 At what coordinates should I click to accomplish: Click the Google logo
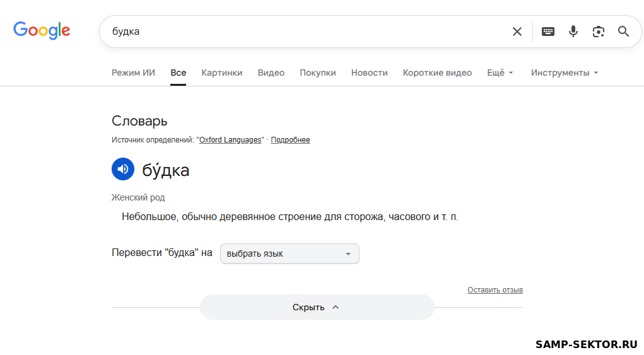tap(42, 30)
